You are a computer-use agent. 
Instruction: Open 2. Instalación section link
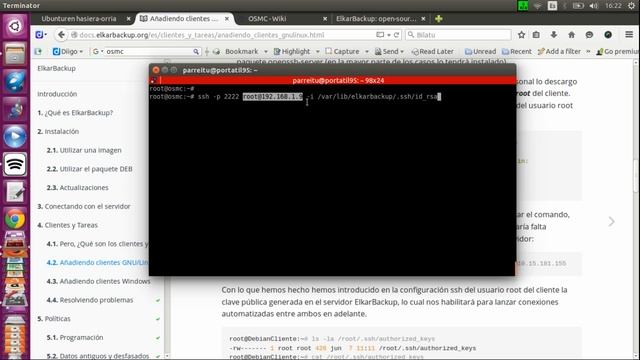pos(58,131)
